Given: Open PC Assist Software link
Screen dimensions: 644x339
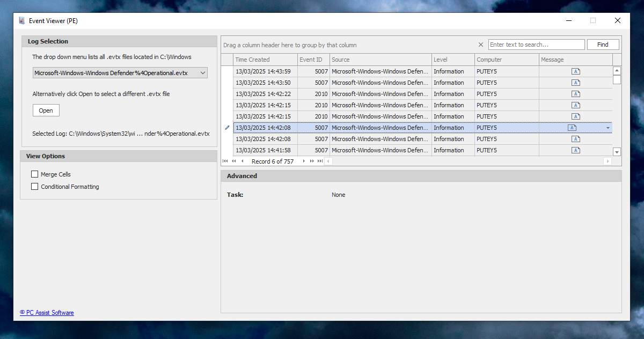Looking at the screenshot, I should point(47,313).
